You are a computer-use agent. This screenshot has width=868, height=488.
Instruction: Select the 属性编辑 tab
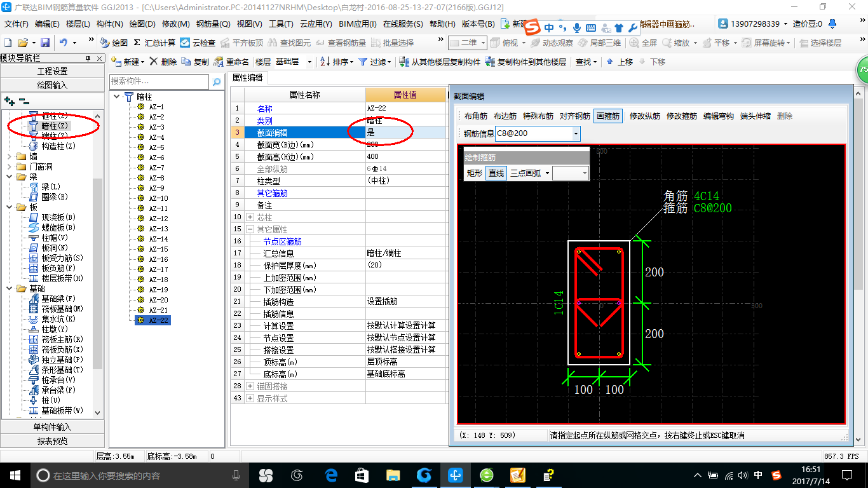248,78
